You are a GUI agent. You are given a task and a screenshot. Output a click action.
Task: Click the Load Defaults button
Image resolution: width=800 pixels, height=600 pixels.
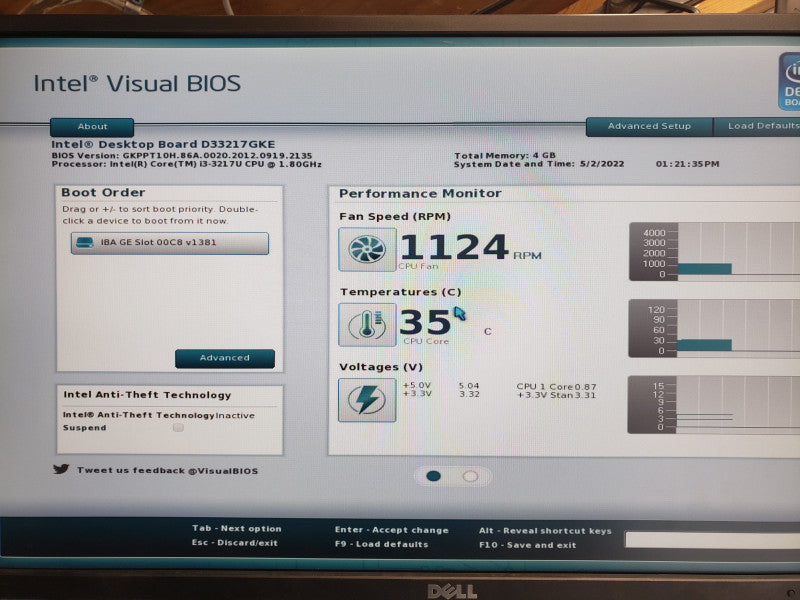tap(757, 126)
